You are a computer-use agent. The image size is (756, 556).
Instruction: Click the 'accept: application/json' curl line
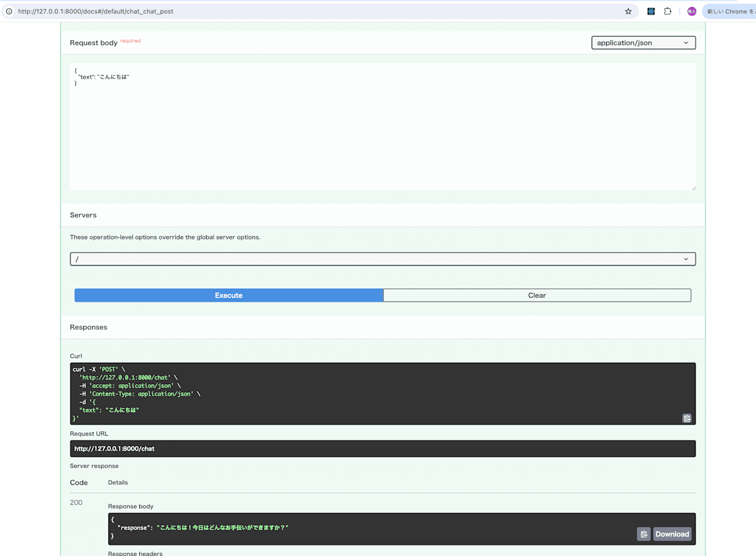130,386
